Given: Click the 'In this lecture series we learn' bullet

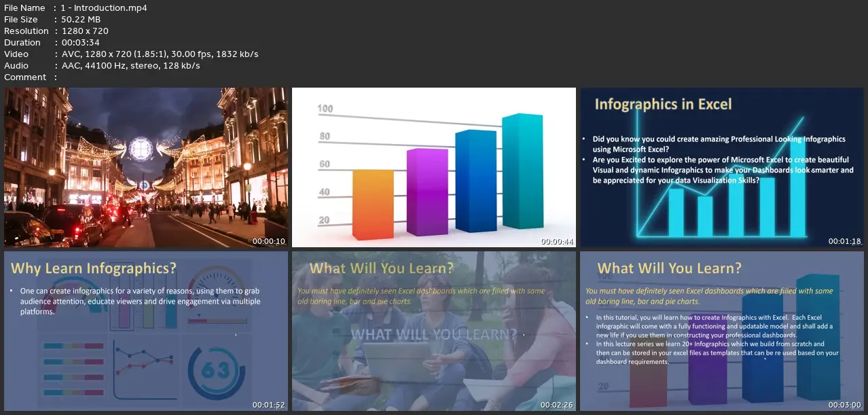Looking at the screenshot, I should (x=717, y=353).
